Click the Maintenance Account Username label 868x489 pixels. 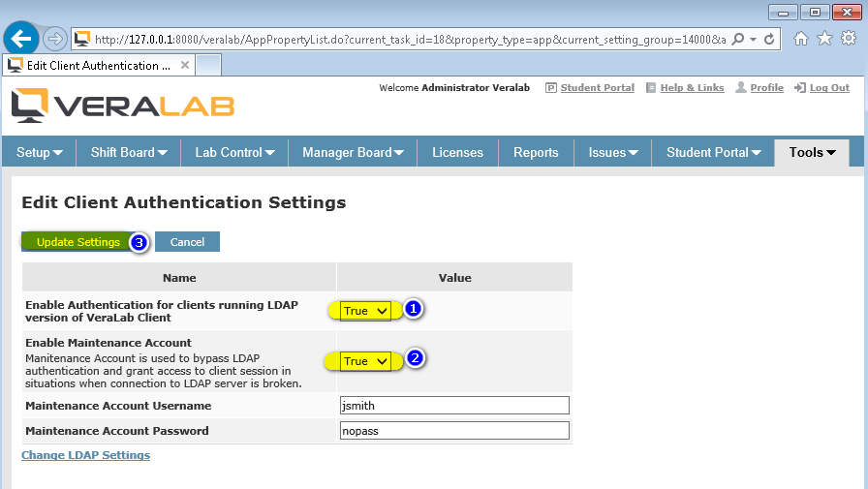[x=118, y=406]
